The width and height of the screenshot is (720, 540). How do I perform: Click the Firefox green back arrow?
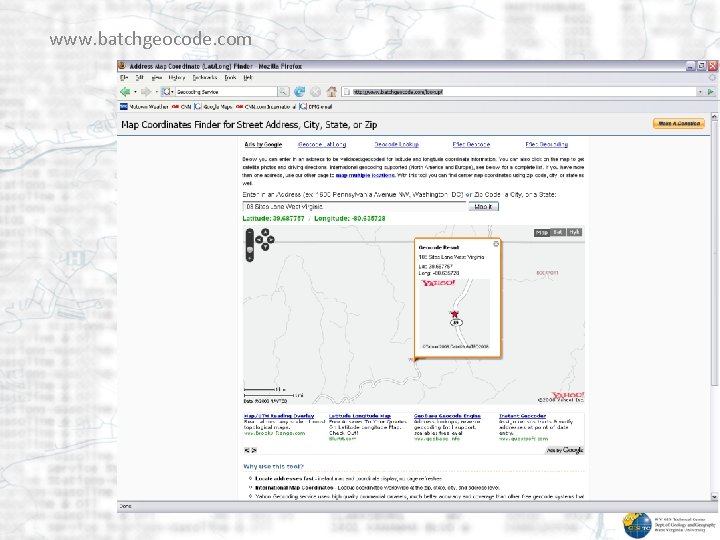124,92
